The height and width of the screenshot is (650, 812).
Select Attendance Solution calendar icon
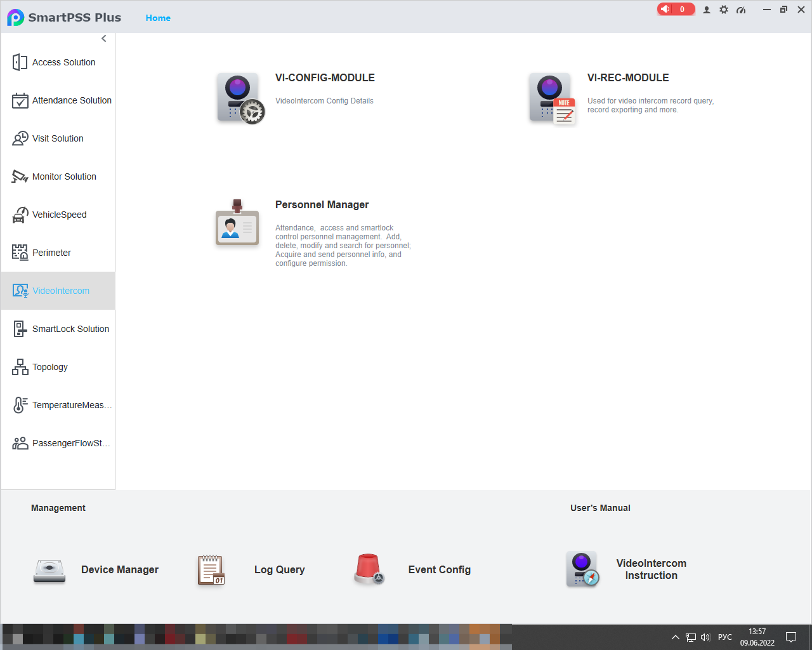pyautogui.click(x=20, y=100)
